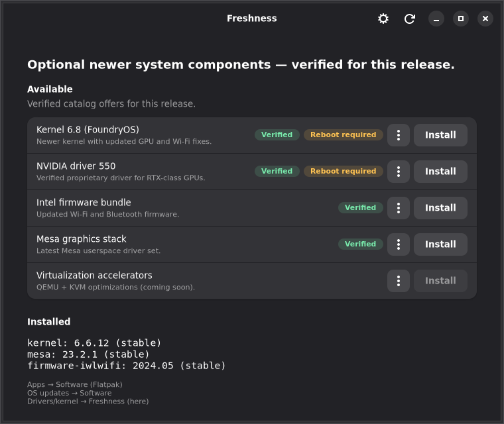The height and width of the screenshot is (424, 504).
Task: Open more options for Mesa graphics stack
Action: [x=399, y=244]
